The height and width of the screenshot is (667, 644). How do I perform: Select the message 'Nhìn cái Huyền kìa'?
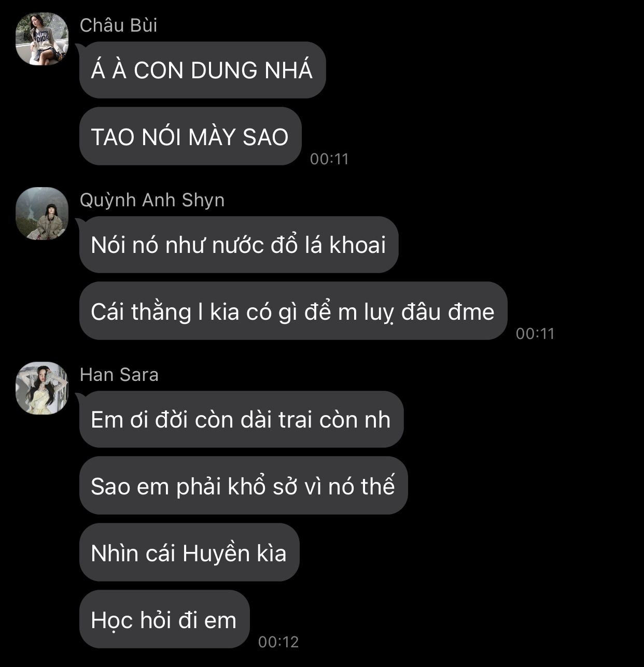pyautogui.click(x=189, y=552)
